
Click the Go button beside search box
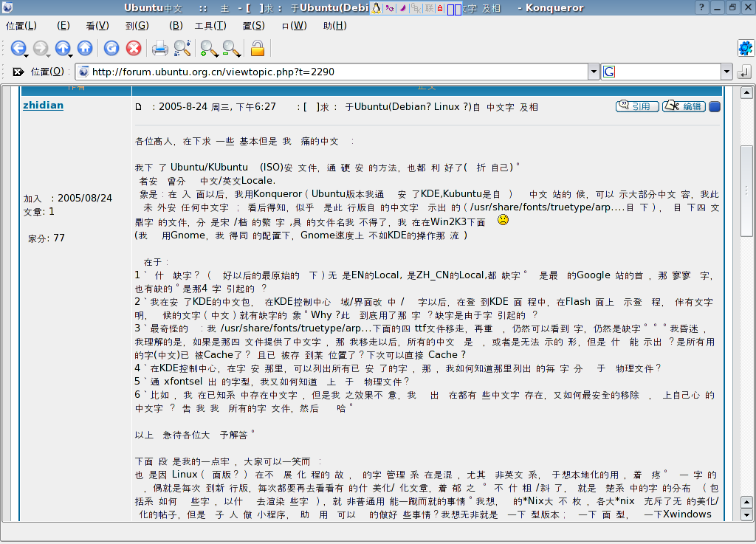[x=743, y=72]
